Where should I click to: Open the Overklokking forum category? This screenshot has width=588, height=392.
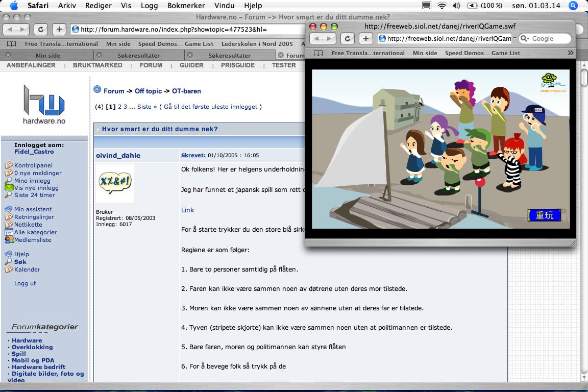coord(32,347)
